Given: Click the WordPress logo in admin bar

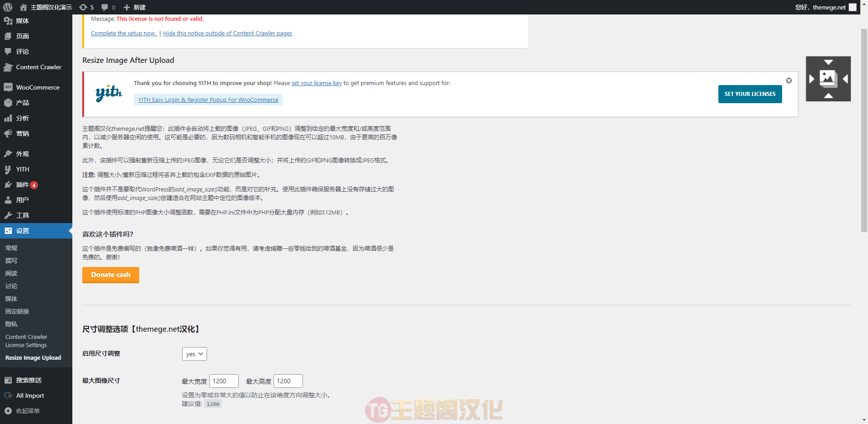Looking at the screenshot, I should pyautogui.click(x=8, y=7).
